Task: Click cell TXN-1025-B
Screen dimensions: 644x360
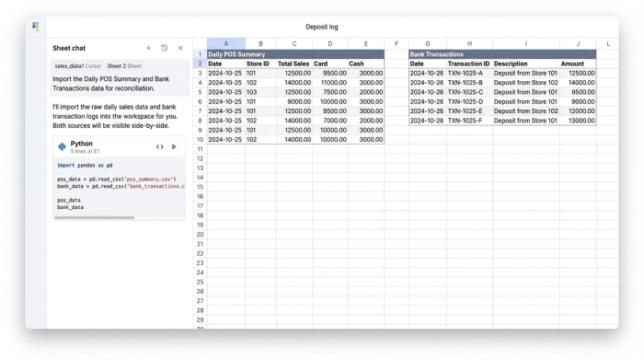Action: pos(469,83)
